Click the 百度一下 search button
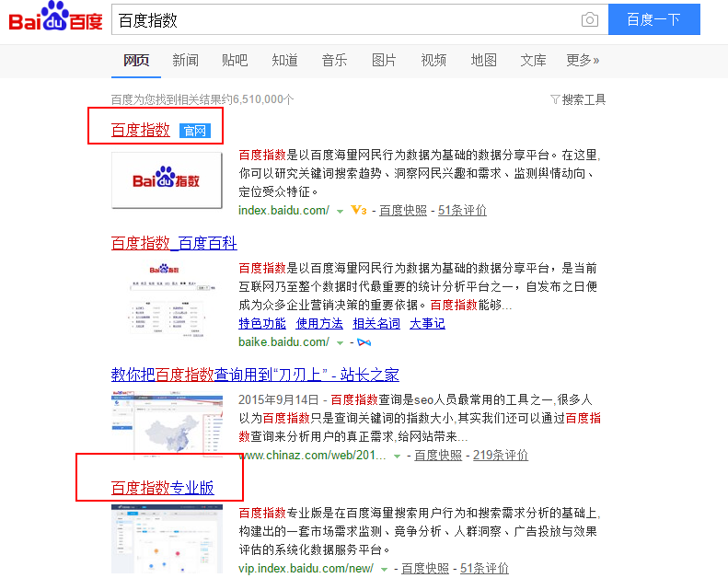 tap(654, 19)
